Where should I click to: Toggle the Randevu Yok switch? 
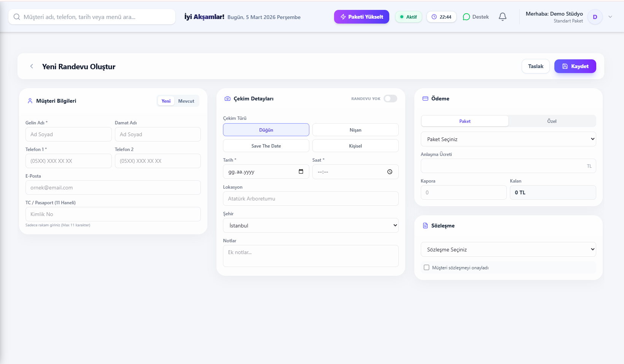click(x=390, y=99)
